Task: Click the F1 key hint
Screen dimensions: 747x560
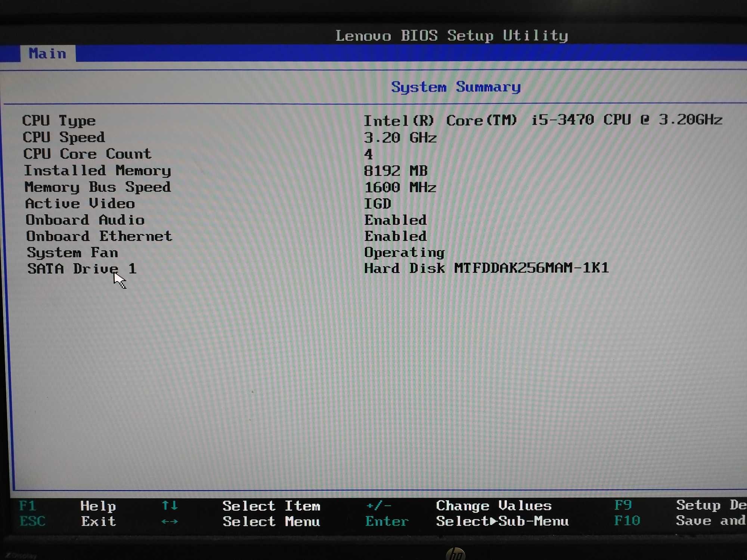Action: click(x=28, y=506)
